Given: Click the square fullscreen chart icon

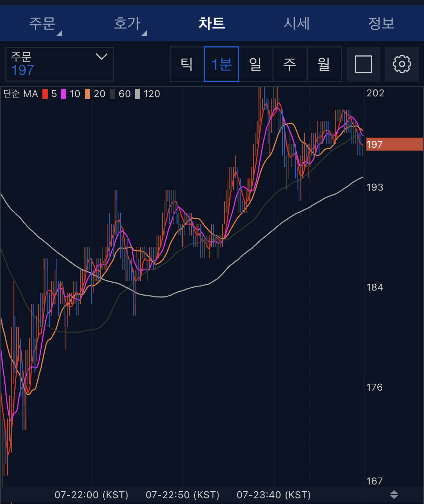Looking at the screenshot, I should tap(363, 64).
